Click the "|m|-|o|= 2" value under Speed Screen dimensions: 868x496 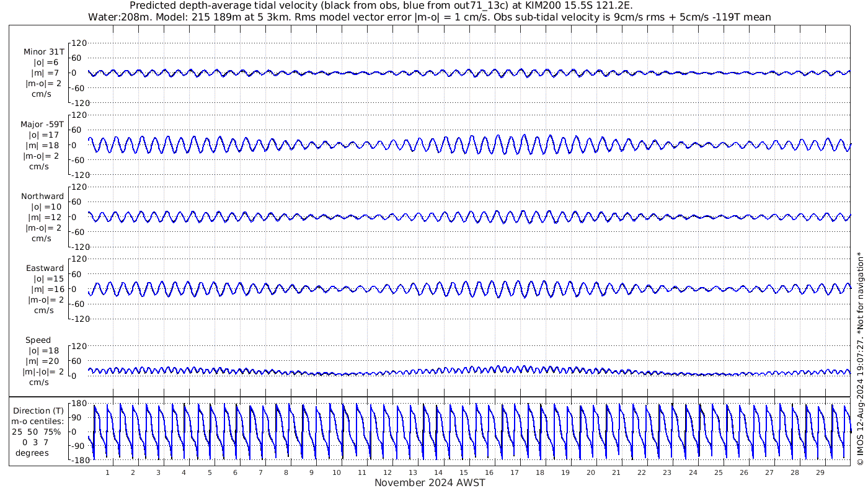pos(43,371)
